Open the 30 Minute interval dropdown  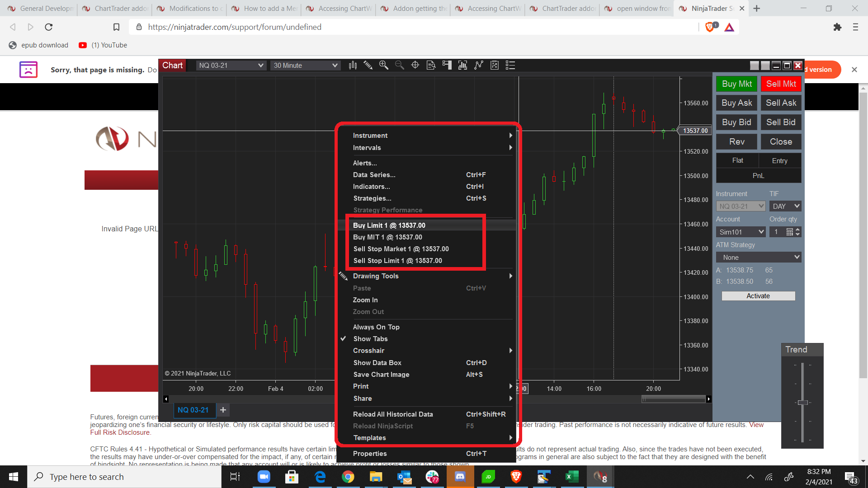(x=305, y=66)
